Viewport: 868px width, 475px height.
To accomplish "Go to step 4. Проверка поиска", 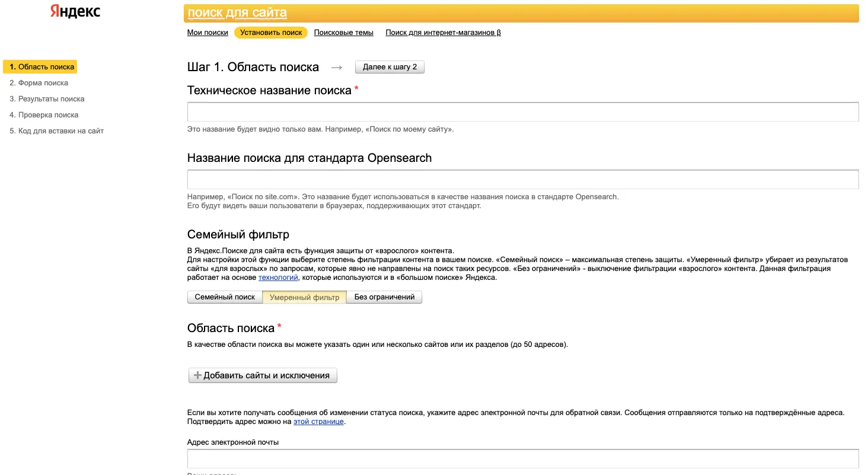I will tap(44, 115).
